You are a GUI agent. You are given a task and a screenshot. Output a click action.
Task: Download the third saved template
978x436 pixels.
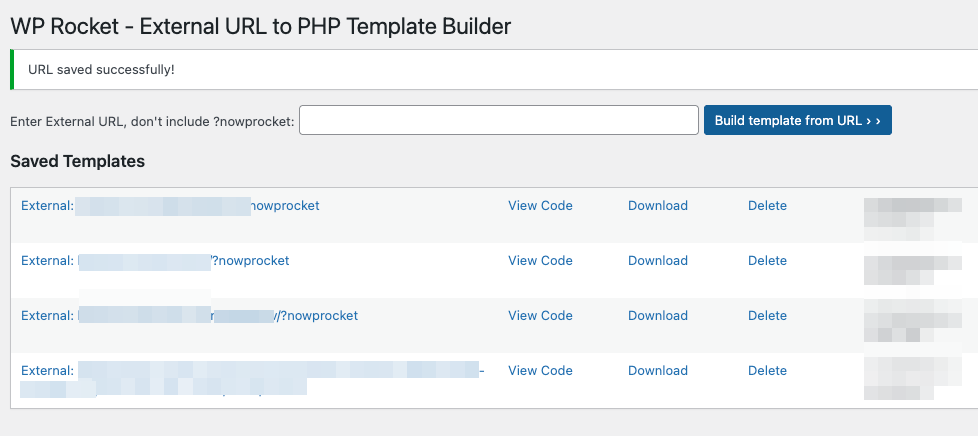[657, 316]
